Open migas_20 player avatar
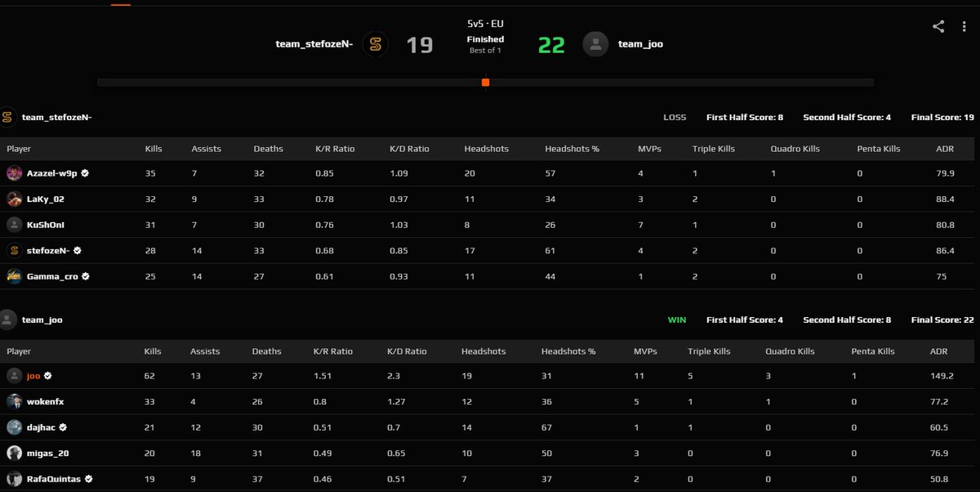This screenshot has height=492, width=980. pyautogui.click(x=14, y=453)
